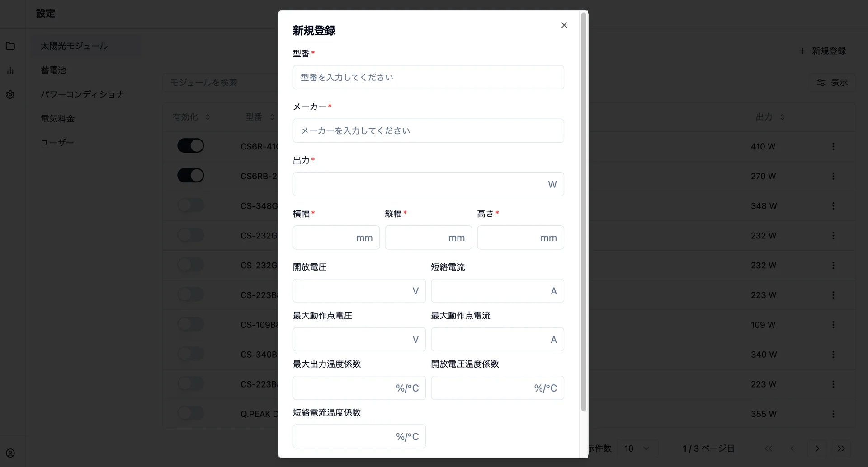The width and height of the screenshot is (868, 467).
Task: Sort by 有効化 column arrows
Action: tap(208, 117)
